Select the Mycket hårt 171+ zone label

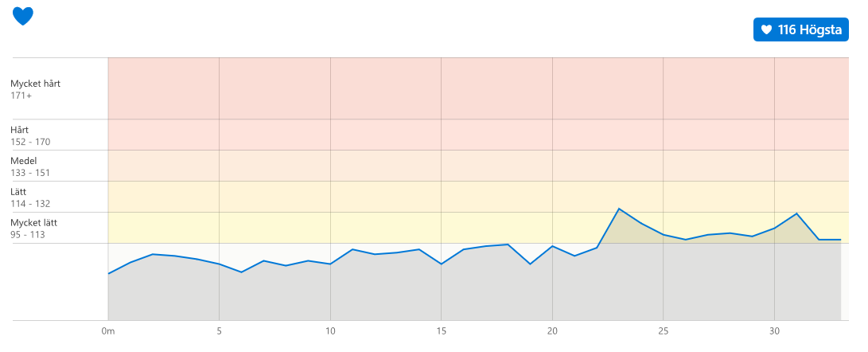coord(36,90)
